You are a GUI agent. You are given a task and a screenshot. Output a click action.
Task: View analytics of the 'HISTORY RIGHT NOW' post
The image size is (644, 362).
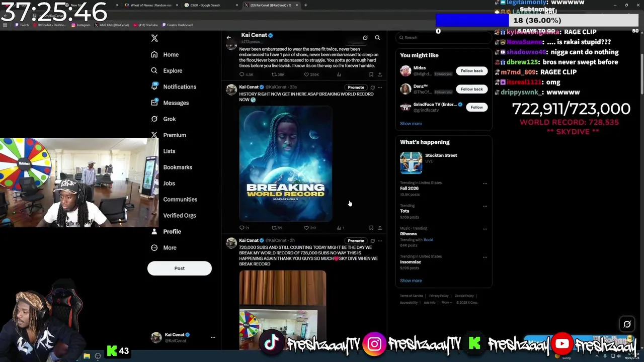[340, 228]
